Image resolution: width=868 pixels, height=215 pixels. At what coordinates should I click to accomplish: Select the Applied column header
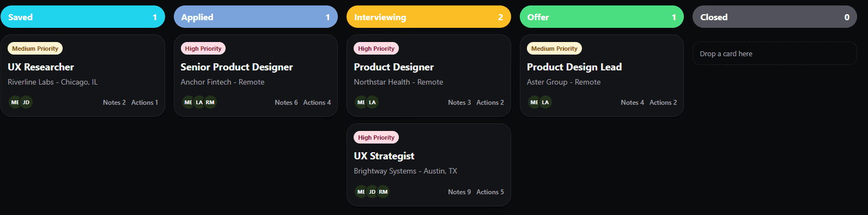[256, 17]
